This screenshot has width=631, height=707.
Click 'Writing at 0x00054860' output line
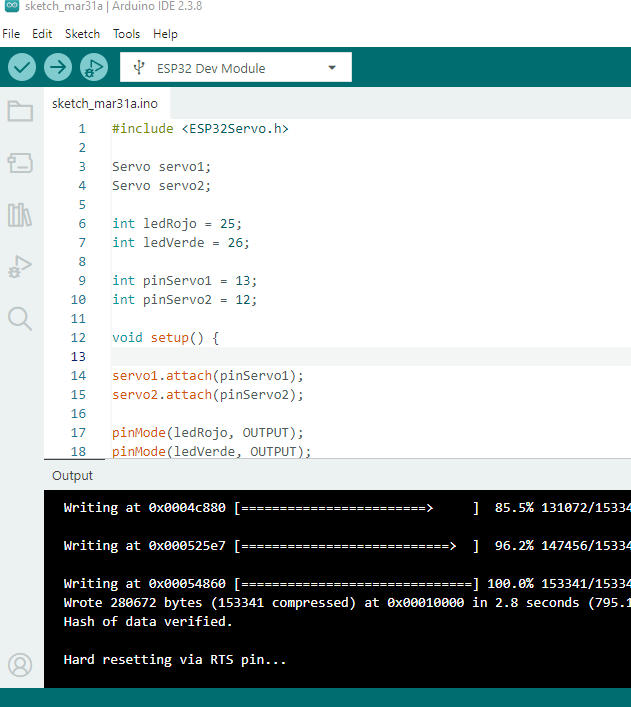coord(347,584)
